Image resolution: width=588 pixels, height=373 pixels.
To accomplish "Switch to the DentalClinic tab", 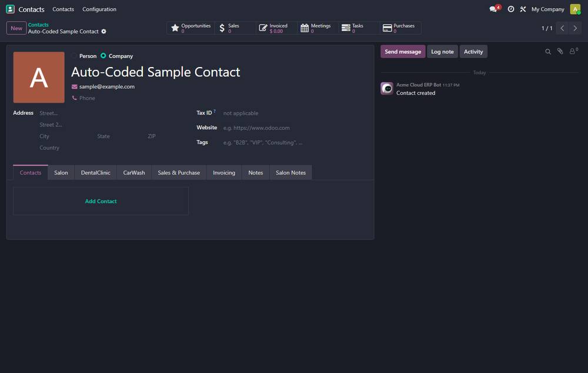I will coord(96,173).
